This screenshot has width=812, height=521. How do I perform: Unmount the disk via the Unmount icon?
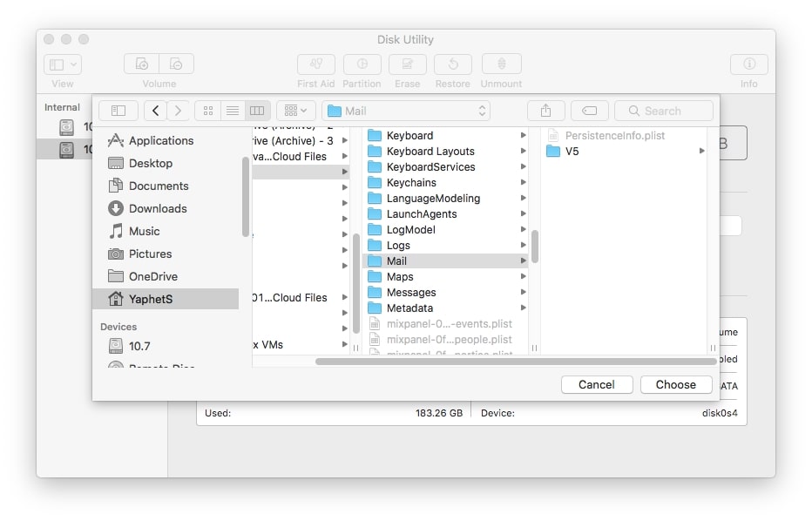pyautogui.click(x=501, y=64)
